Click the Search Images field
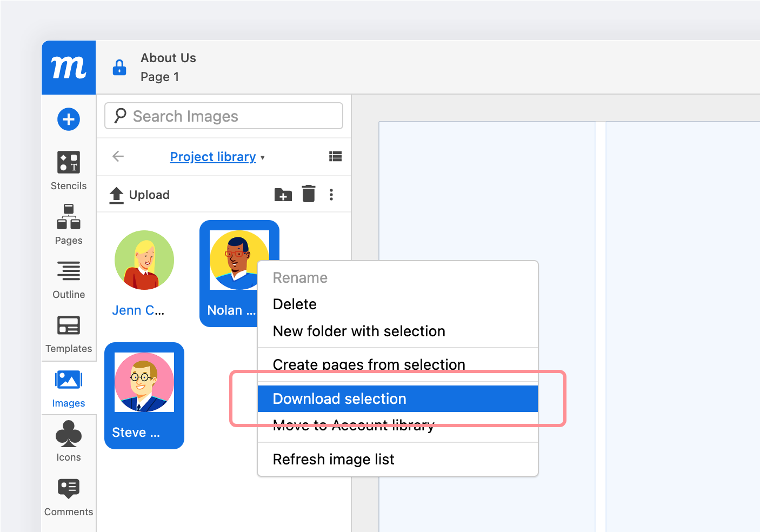The height and width of the screenshot is (532, 760). [224, 116]
